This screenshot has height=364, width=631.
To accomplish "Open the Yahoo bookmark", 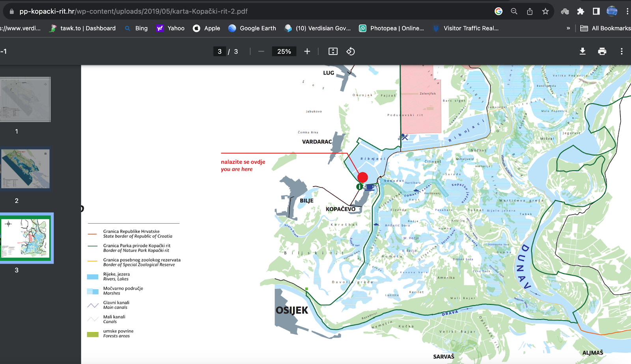I will click(x=170, y=28).
